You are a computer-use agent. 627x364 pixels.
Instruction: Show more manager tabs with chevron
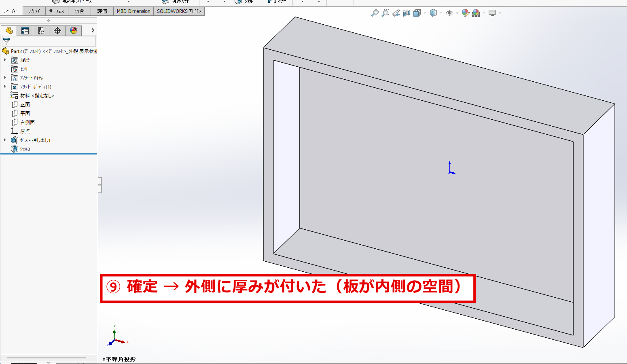tap(93, 31)
